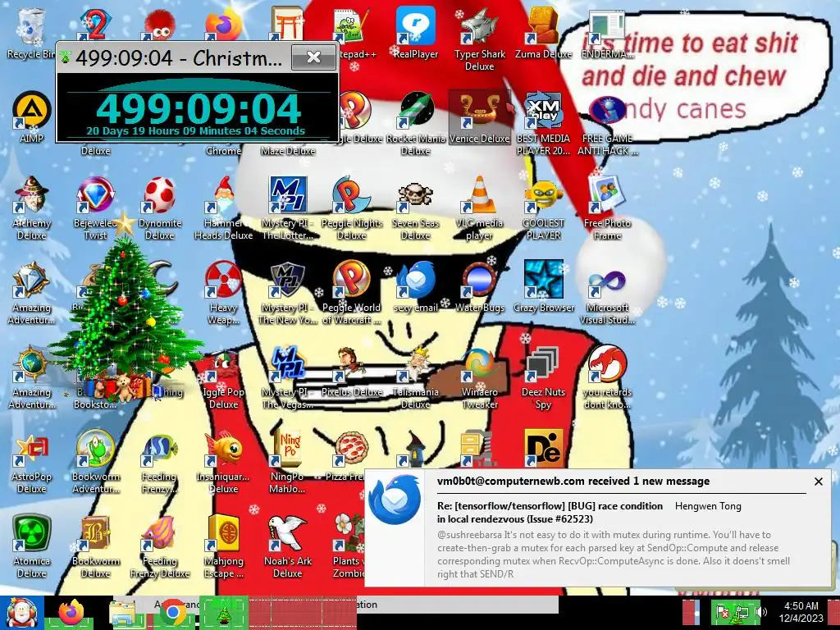Image resolution: width=840 pixels, height=630 pixels.
Task: Select Dynomite Deluxe desktop icon
Action: pyautogui.click(x=160, y=208)
